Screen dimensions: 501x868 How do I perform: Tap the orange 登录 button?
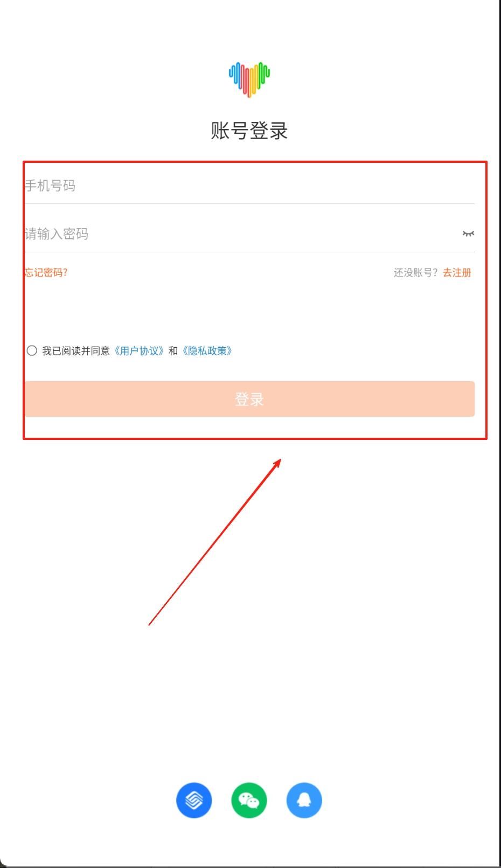pos(249,399)
